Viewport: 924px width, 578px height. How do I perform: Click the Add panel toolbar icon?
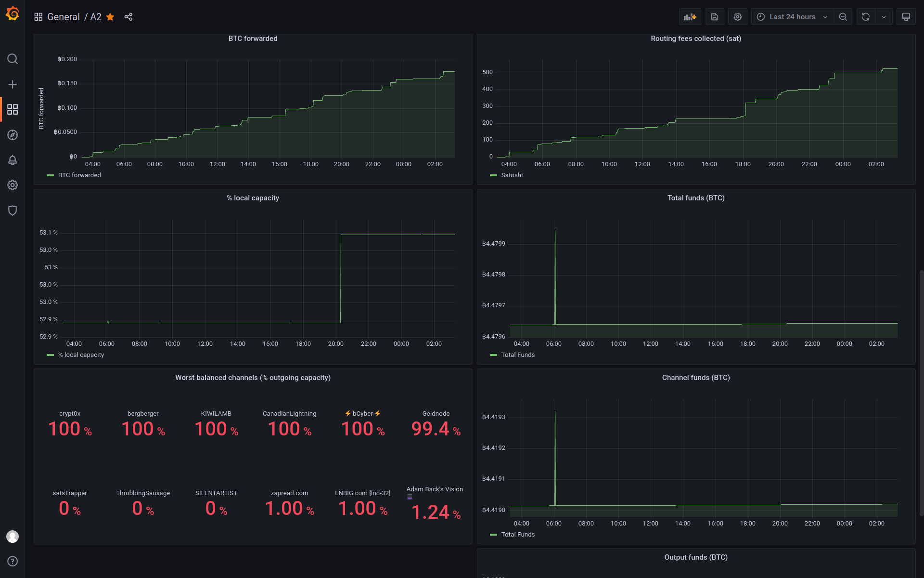tap(690, 17)
